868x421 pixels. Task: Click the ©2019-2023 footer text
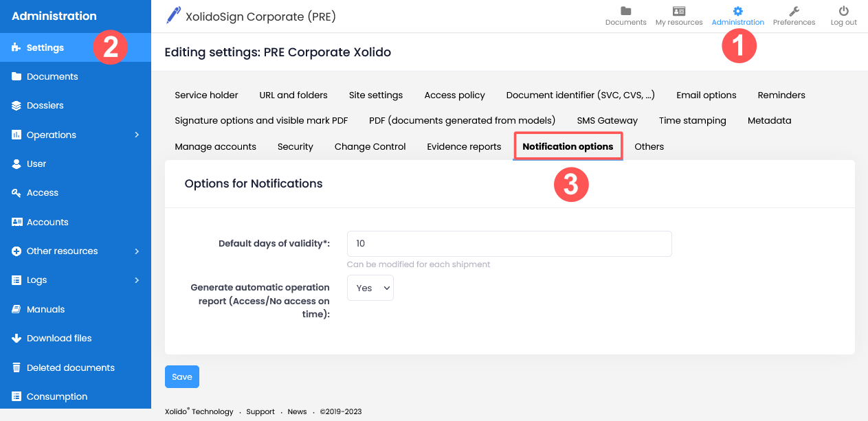point(340,411)
